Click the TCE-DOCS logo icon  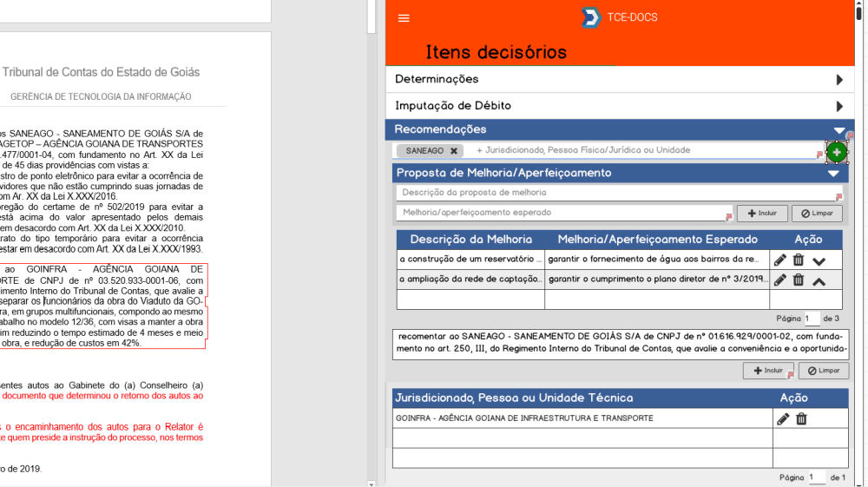pyautogui.click(x=591, y=17)
